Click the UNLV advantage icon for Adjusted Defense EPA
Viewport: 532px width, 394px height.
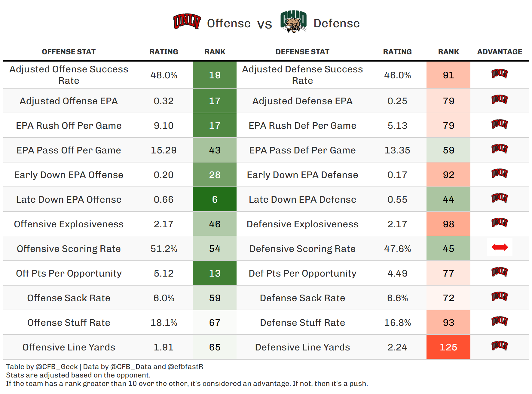(x=500, y=99)
